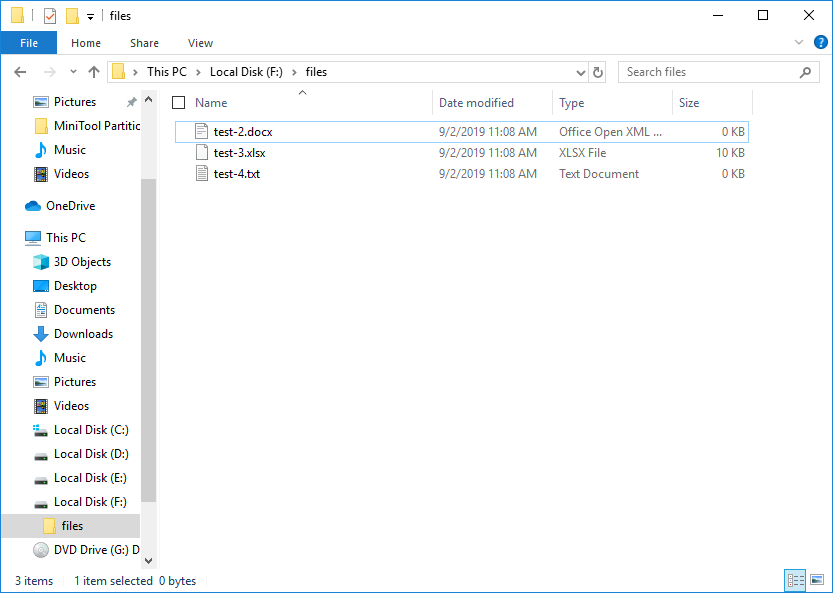Open the Customize Quick Access Toolbar dropdown
Image resolution: width=833 pixels, height=593 pixels.
pyautogui.click(x=90, y=17)
